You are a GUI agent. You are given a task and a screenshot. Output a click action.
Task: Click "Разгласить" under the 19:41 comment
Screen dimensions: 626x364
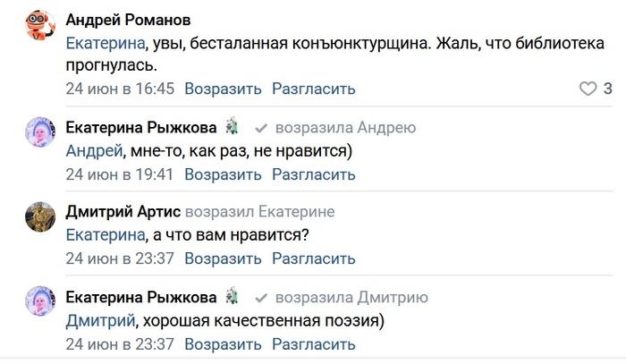point(313,174)
